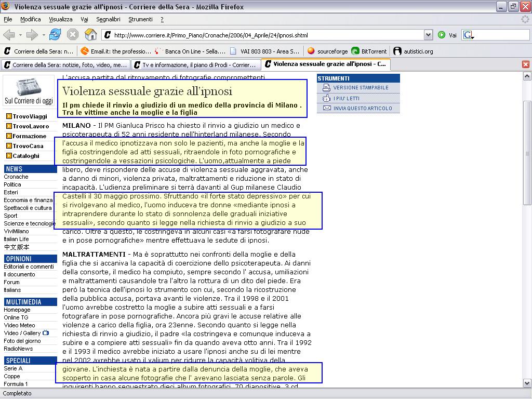Click the TrovoViaggi orange arrow icon
The width and height of the screenshot is (532, 399).
pyautogui.click(x=9, y=116)
